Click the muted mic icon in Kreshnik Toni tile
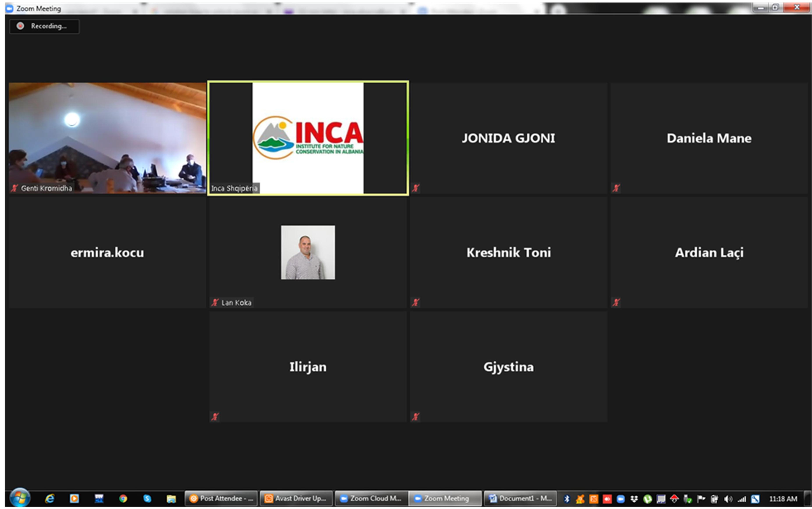812x509 pixels. tap(416, 302)
